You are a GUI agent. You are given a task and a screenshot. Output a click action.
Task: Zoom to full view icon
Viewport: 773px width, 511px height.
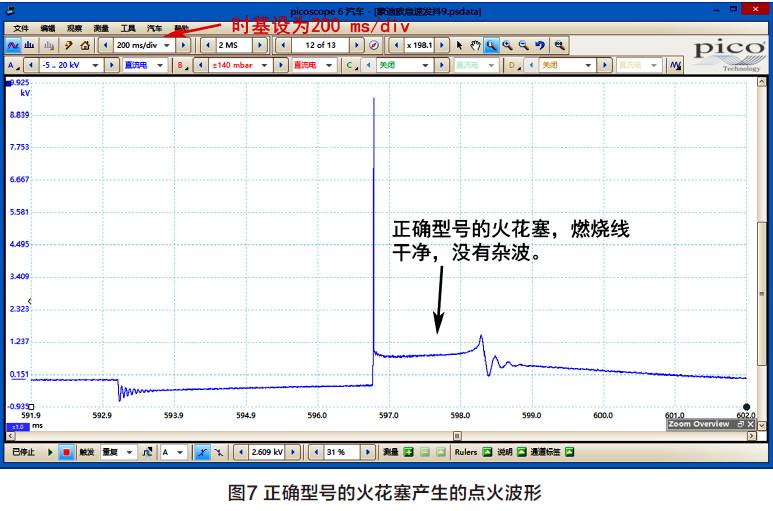[x=559, y=45]
